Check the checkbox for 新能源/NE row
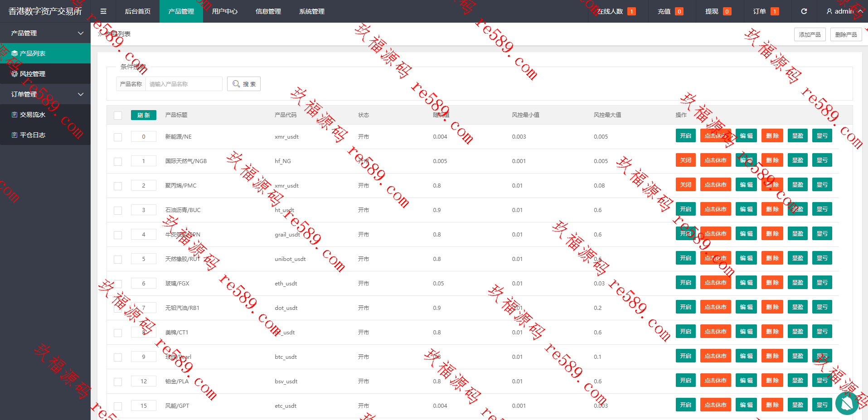Viewport: 868px width, 420px height. tap(118, 137)
